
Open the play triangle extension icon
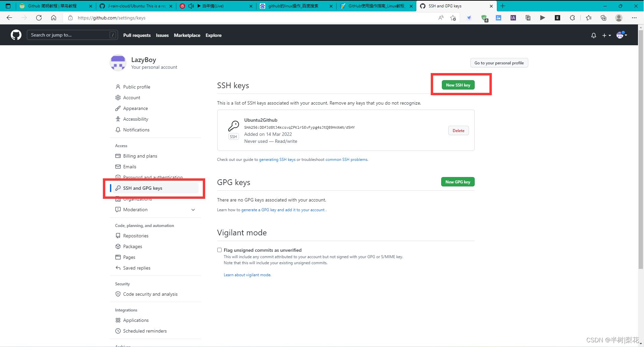click(x=542, y=18)
